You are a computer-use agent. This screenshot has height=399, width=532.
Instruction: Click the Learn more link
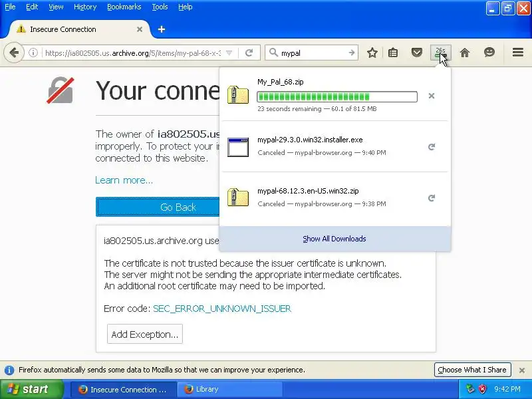124,180
